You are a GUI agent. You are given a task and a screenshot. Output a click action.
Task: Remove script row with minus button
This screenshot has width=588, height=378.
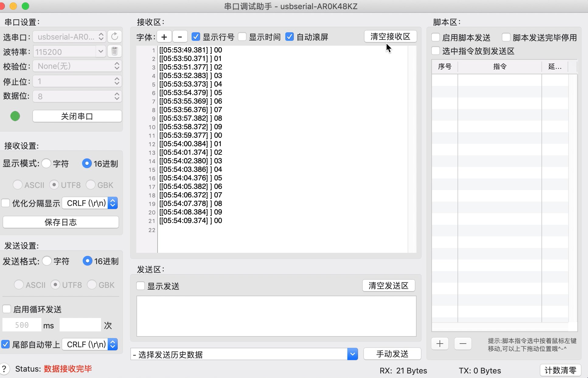(x=463, y=344)
